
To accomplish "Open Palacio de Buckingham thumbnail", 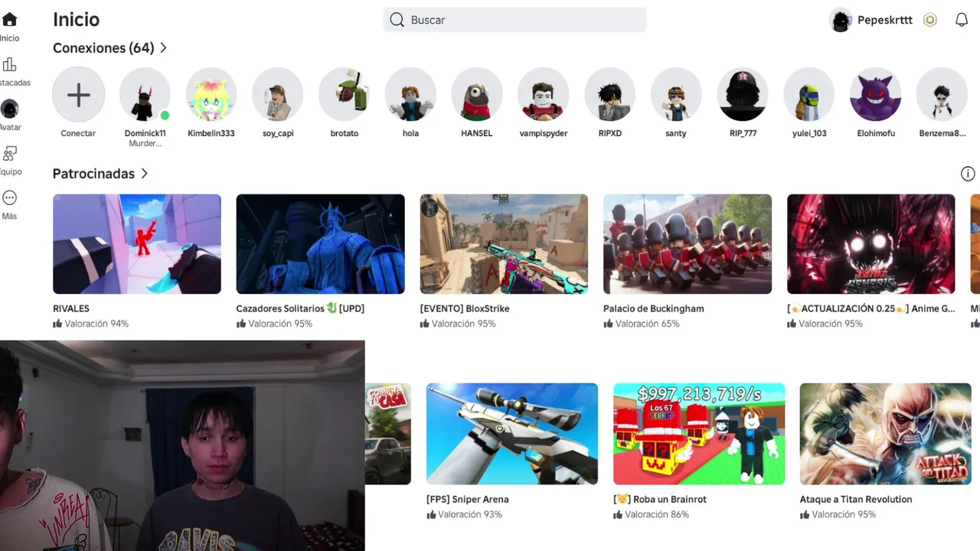I will click(688, 244).
